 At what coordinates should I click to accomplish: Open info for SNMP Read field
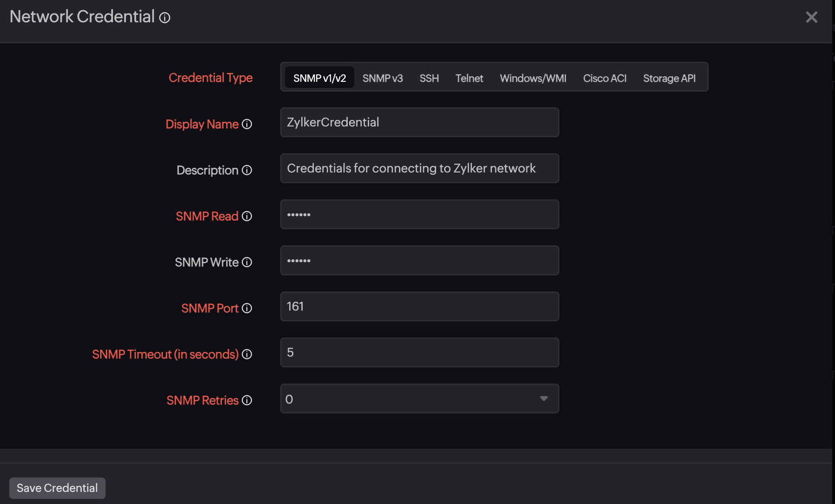247,216
